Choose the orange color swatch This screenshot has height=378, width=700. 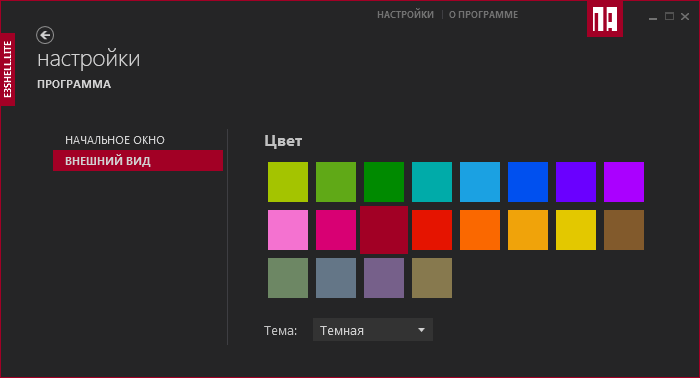[480, 230]
